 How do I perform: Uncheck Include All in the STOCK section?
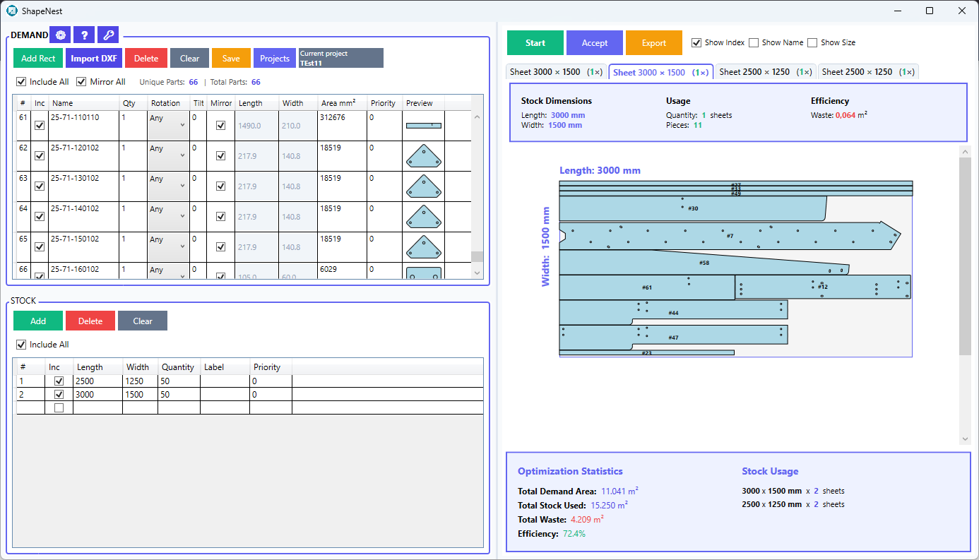[21, 344]
